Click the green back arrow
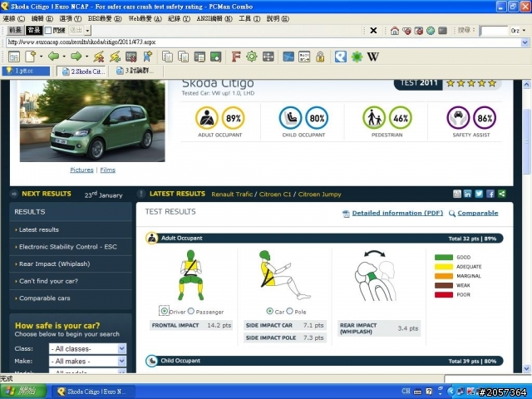Viewport: 532px width, 399px height. point(53,57)
